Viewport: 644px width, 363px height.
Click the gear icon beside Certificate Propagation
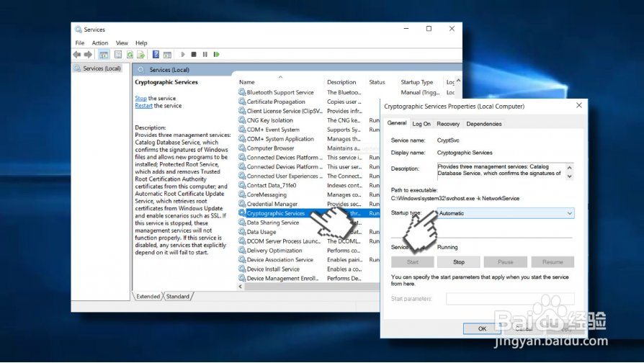tap(242, 102)
